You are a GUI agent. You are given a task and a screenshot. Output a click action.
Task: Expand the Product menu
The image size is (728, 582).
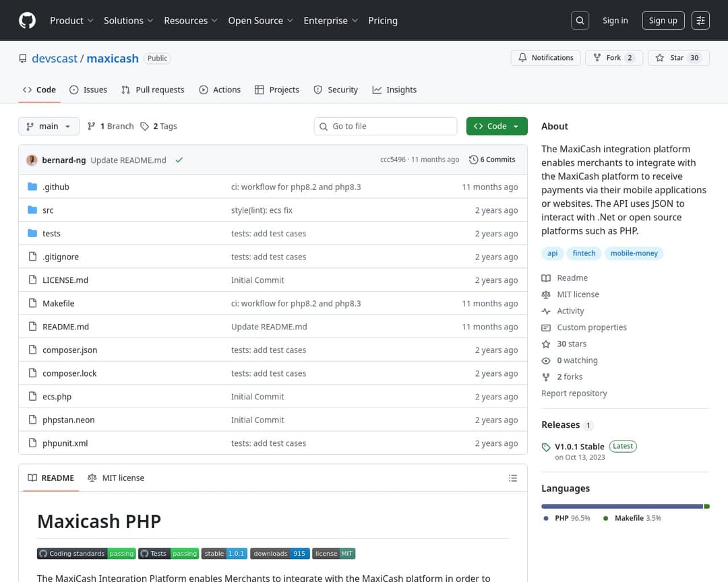[71, 20]
